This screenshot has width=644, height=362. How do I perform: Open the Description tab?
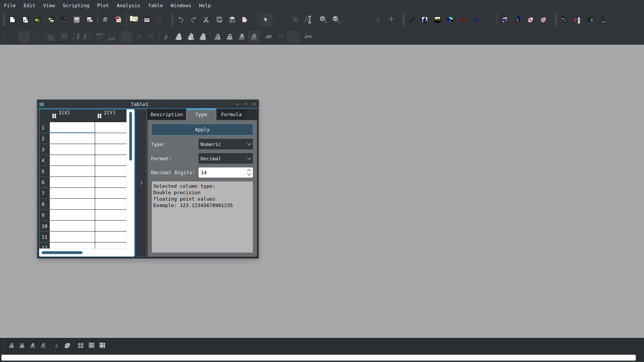(166, 114)
